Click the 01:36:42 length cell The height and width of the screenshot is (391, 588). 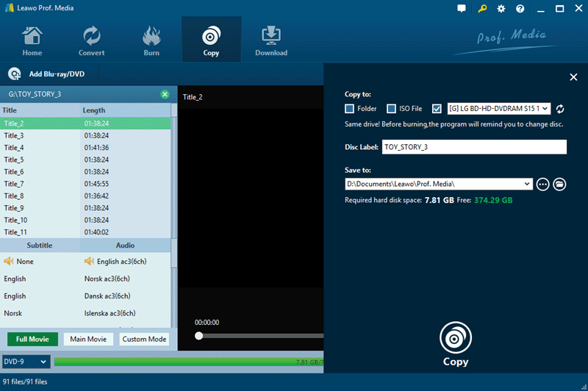[x=96, y=195]
